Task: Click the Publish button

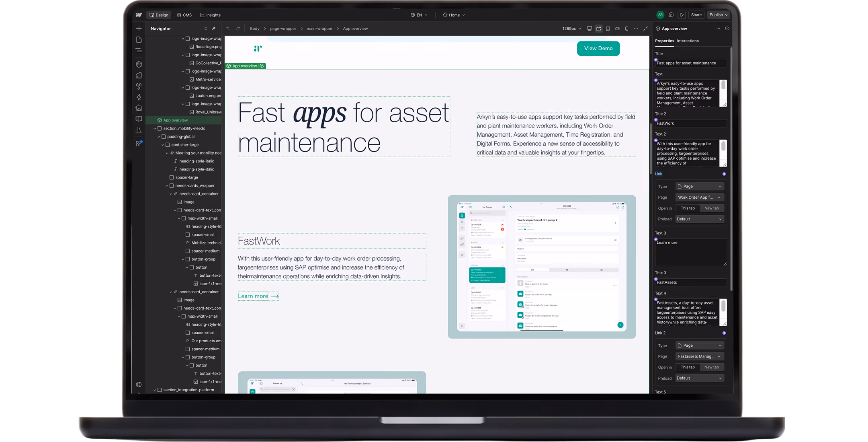Action: [x=719, y=15]
